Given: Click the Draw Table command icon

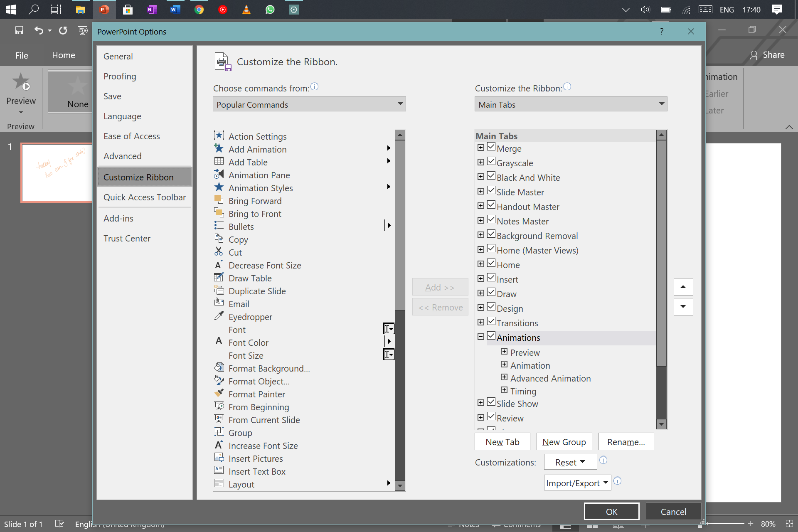Looking at the screenshot, I should [219, 277].
